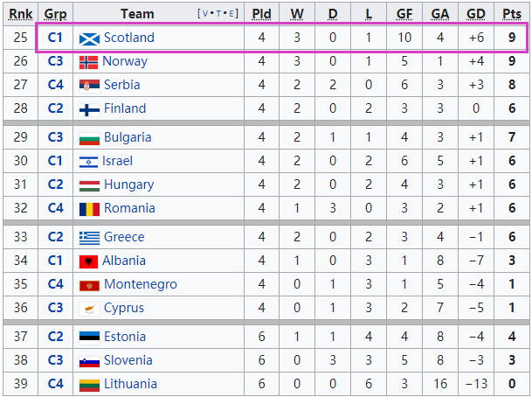Open the Albania team link
The height and width of the screenshot is (397, 532).
[x=125, y=261]
